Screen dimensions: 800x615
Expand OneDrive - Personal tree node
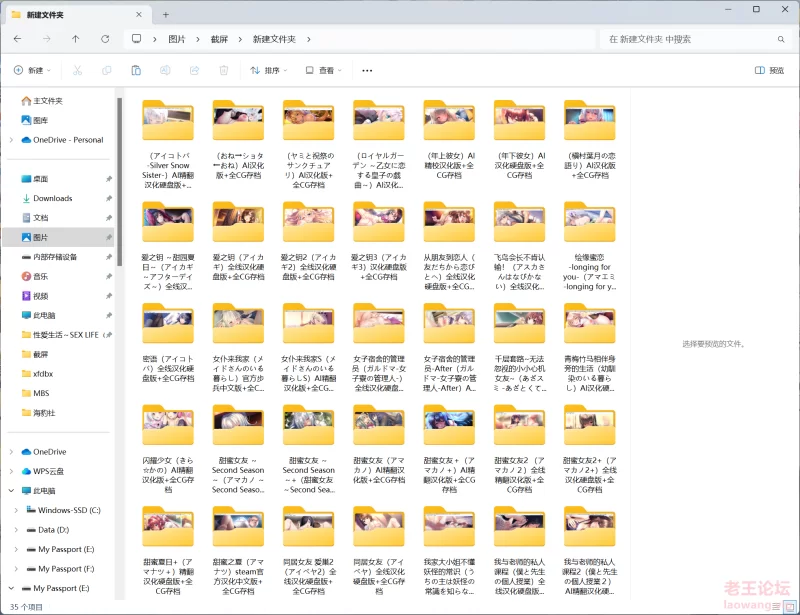11,140
